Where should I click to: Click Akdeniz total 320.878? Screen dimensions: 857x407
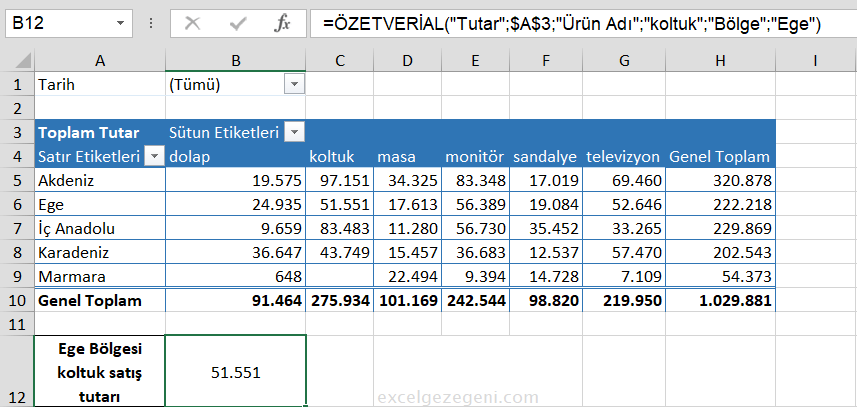click(x=720, y=180)
